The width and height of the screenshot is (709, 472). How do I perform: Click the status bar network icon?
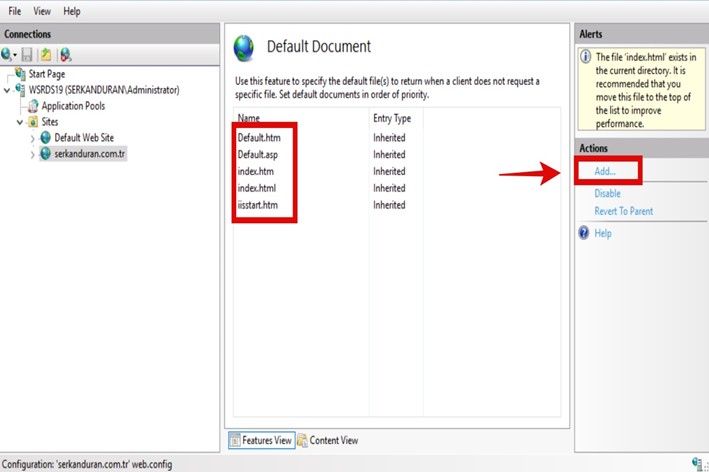(x=697, y=463)
